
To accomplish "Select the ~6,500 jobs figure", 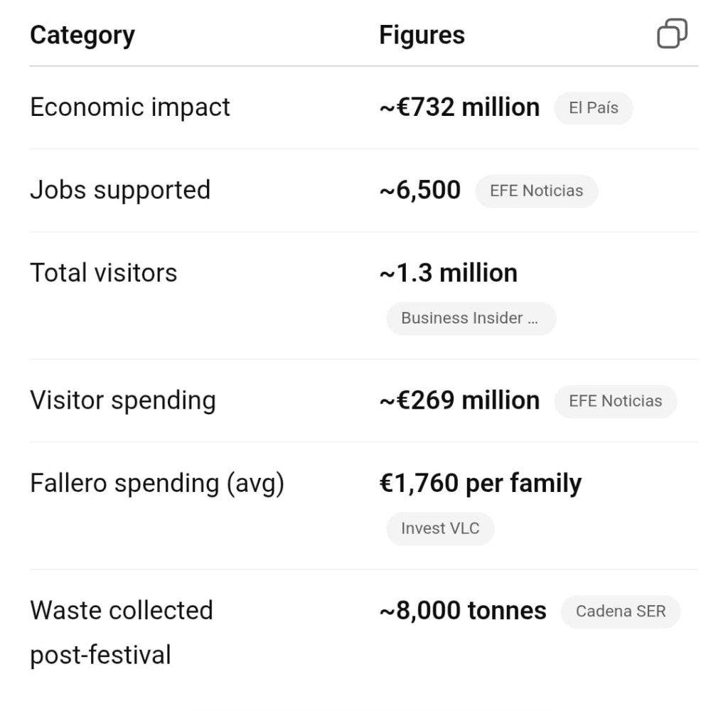I will tap(420, 190).
